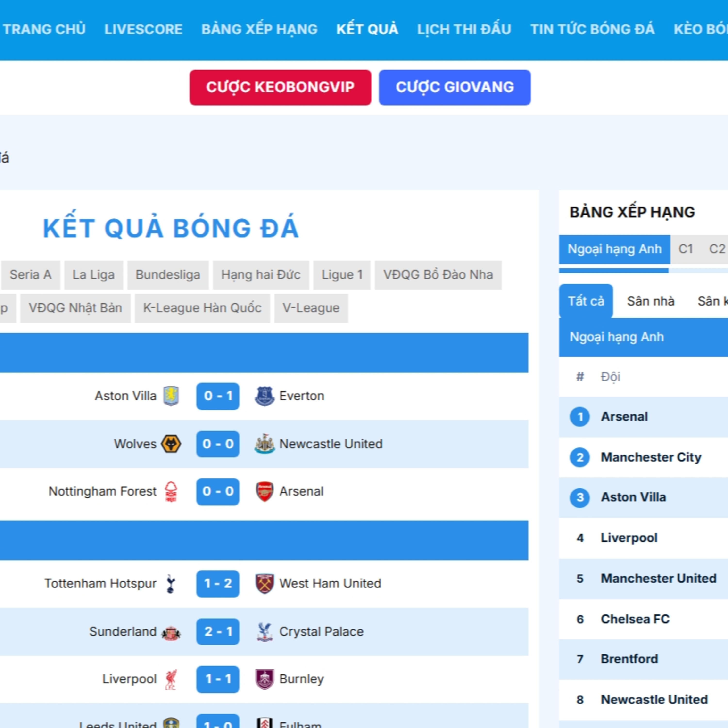
Task: Select Kết Quả in the top menu
Action: 367,29
